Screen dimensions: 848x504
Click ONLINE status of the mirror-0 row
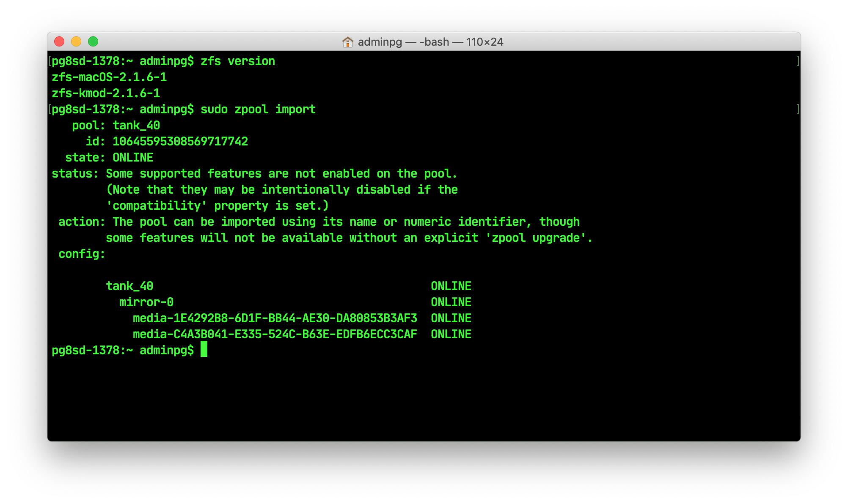coord(451,302)
